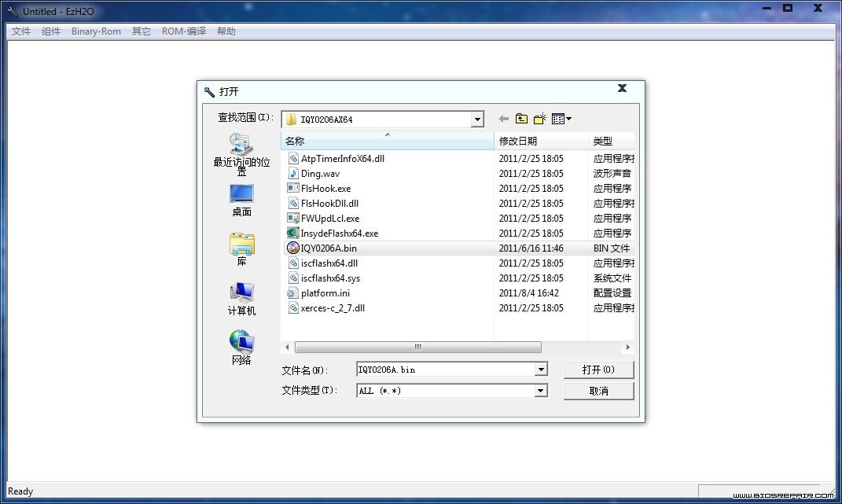Open the ROM-编译 menu
The height and width of the screenshot is (504, 842).
[184, 31]
